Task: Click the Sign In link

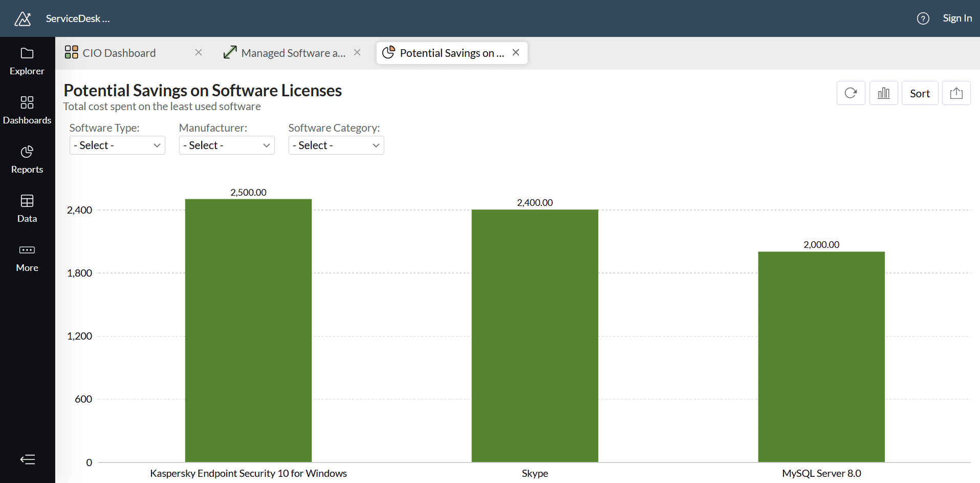Action: click(957, 18)
